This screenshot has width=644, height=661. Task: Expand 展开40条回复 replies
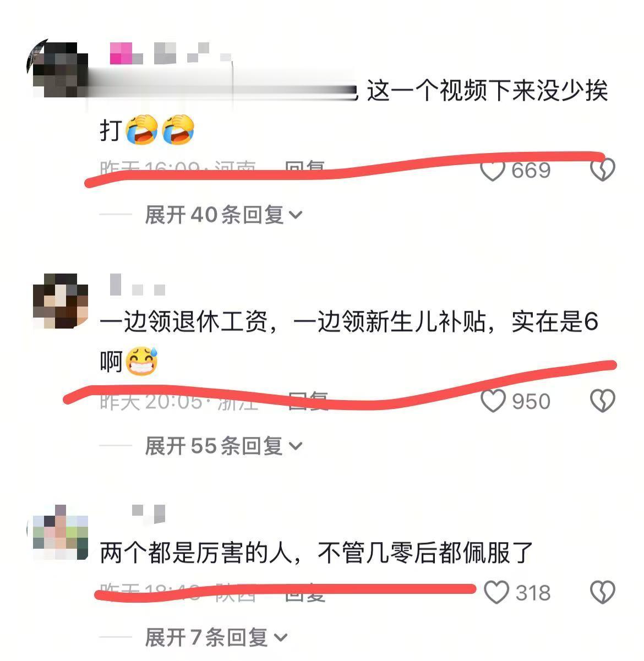pyautogui.click(x=223, y=215)
